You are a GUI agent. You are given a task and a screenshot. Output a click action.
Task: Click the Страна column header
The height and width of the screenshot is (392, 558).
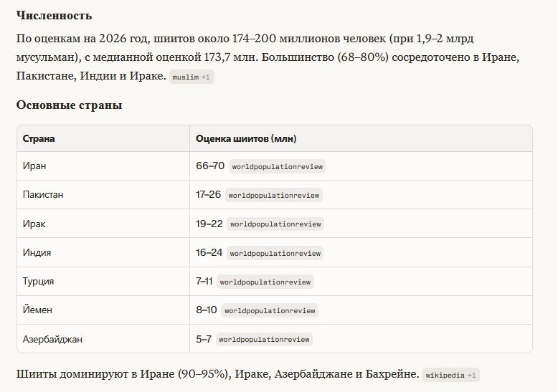coord(39,138)
